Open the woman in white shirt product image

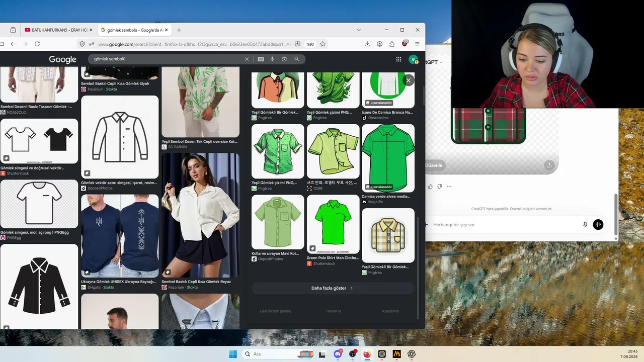[201, 215]
